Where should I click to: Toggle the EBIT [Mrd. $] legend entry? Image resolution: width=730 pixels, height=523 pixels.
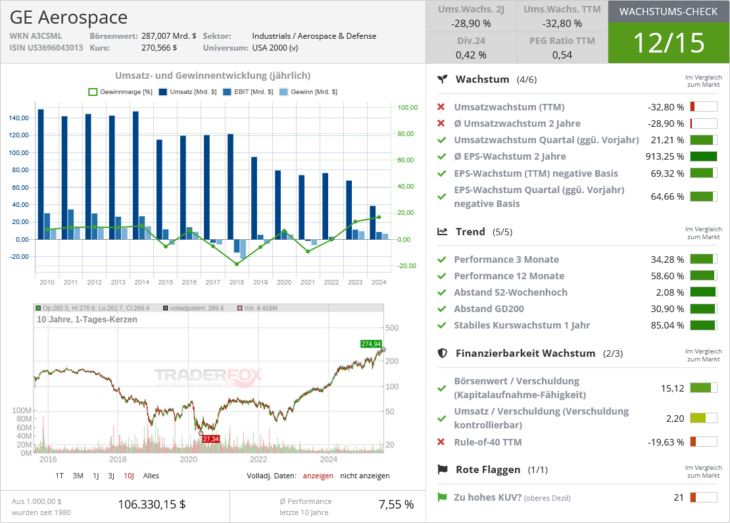[x=248, y=92]
